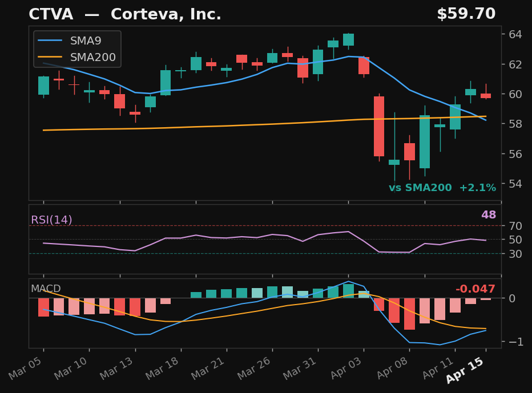The image size is (532, 393).
Task: Click the RSI value 48
Action: coord(489,214)
